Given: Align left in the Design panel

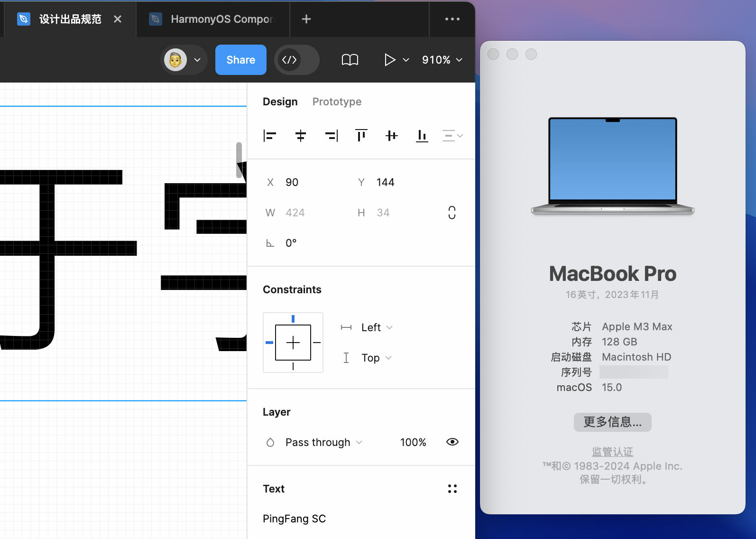Looking at the screenshot, I should coord(270,136).
